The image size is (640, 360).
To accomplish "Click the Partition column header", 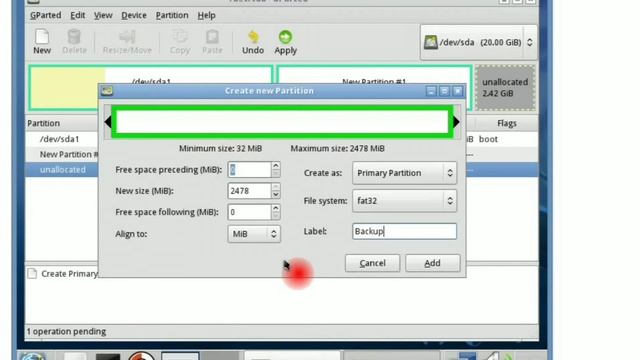I will click(x=44, y=123).
